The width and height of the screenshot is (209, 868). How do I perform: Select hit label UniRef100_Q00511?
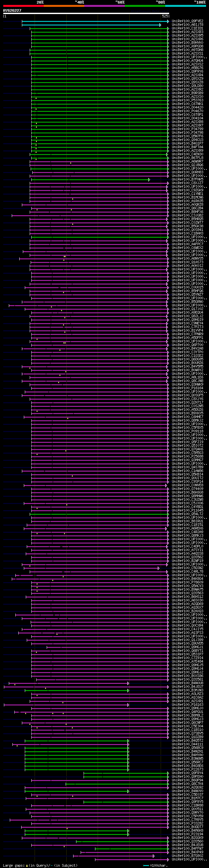[x=187, y=809]
